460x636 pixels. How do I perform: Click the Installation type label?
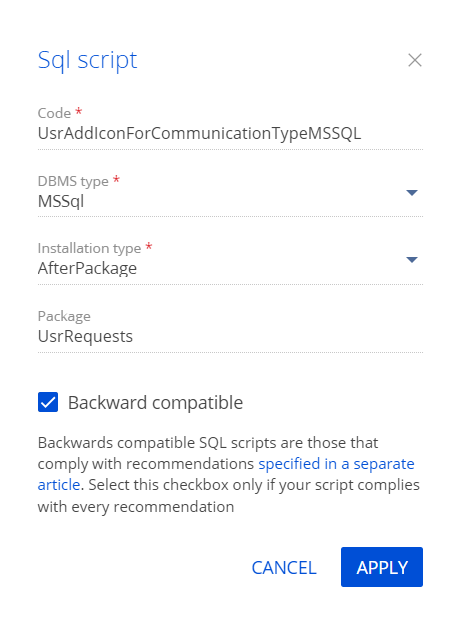89,248
